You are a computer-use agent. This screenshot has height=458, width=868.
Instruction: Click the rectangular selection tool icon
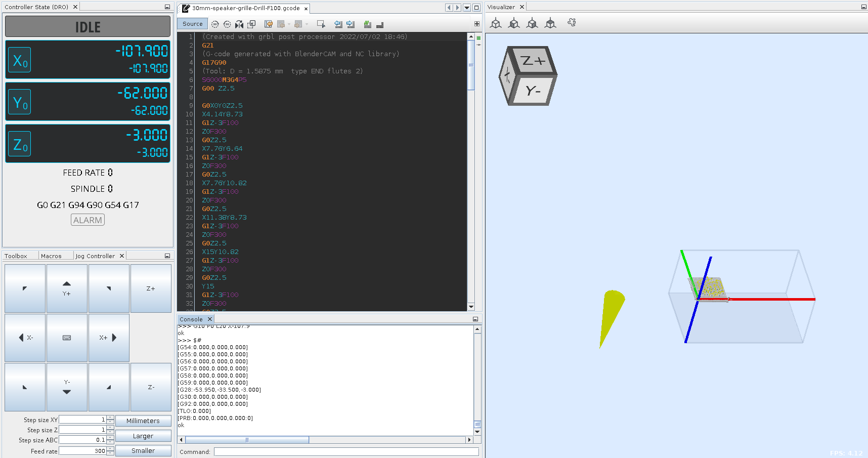pos(321,24)
